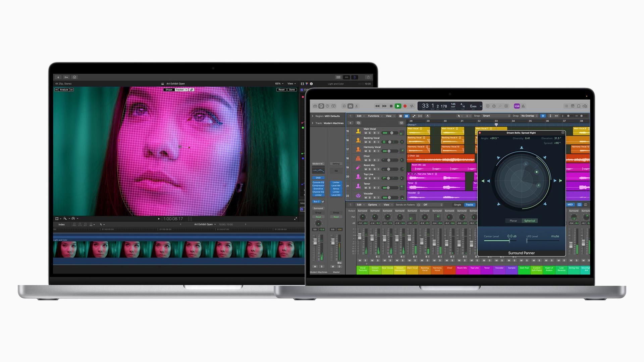The width and height of the screenshot is (644, 362).
Task: Expand the Region MIDI Defaults inspector
Action: pyautogui.click(x=313, y=116)
